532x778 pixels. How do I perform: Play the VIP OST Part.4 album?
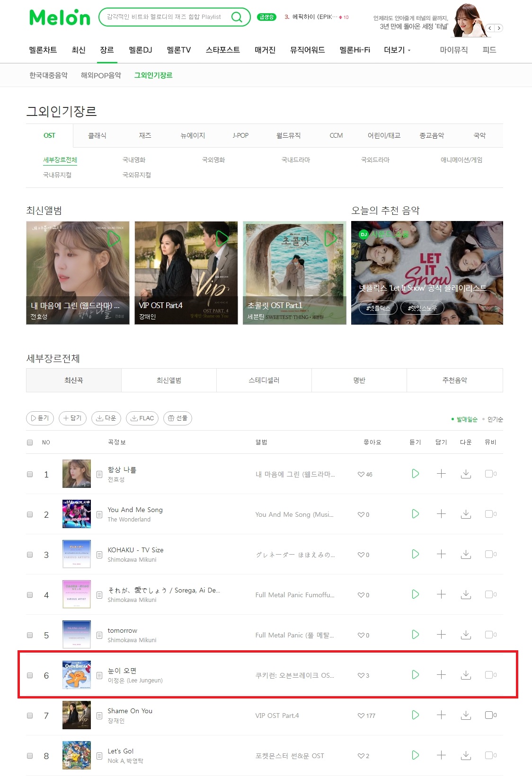(222, 239)
